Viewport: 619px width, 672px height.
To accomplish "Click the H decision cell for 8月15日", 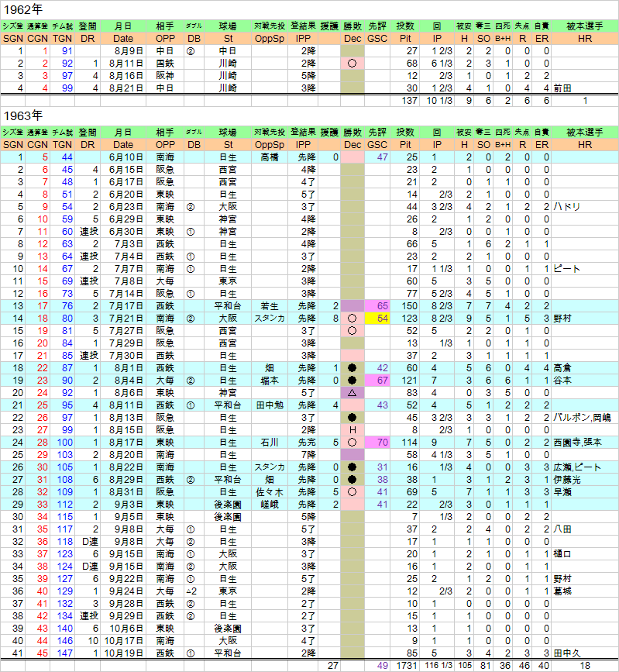I will tap(352, 430).
